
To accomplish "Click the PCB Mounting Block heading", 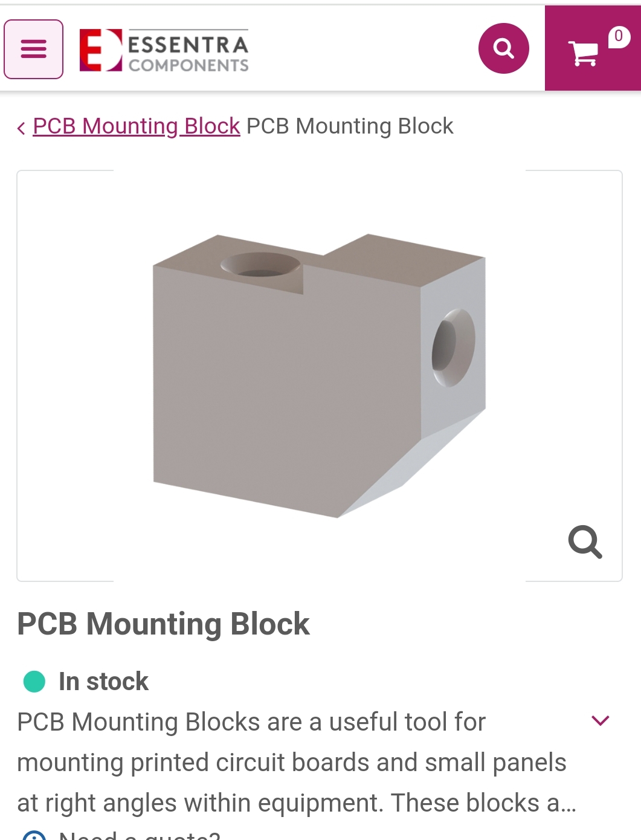I will tap(163, 624).
